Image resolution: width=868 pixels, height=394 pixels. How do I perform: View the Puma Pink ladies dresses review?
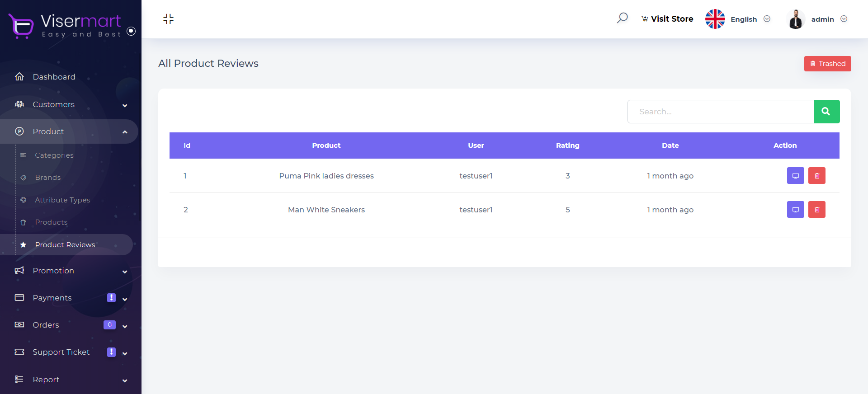[795, 176]
